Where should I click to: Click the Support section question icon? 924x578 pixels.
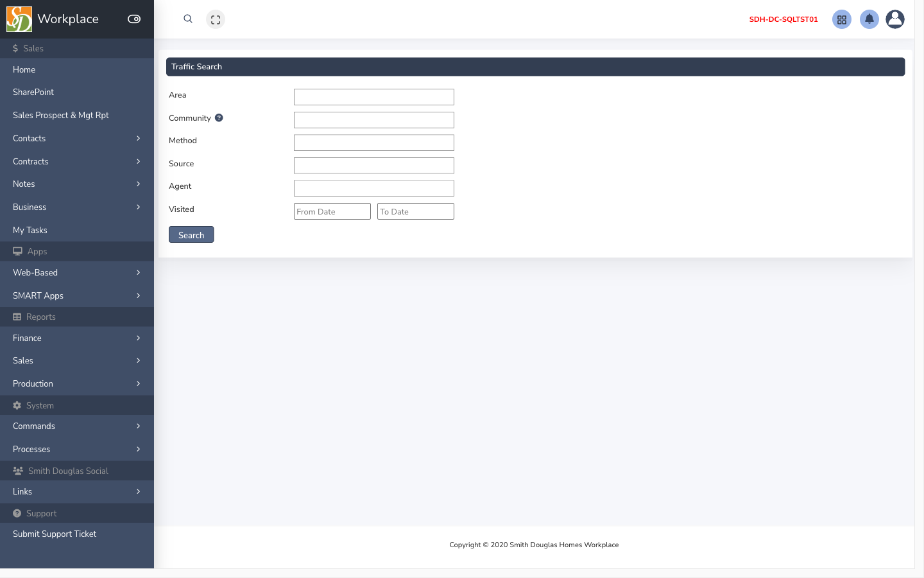coord(17,513)
